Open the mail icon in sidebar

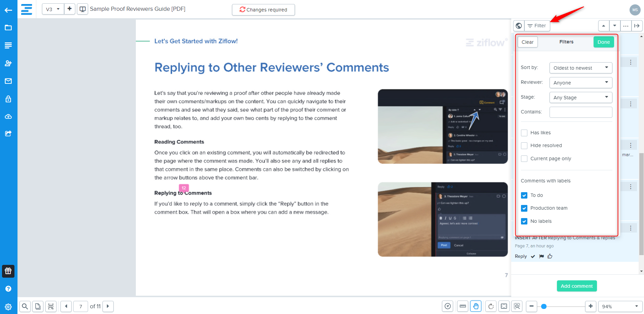[8, 81]
